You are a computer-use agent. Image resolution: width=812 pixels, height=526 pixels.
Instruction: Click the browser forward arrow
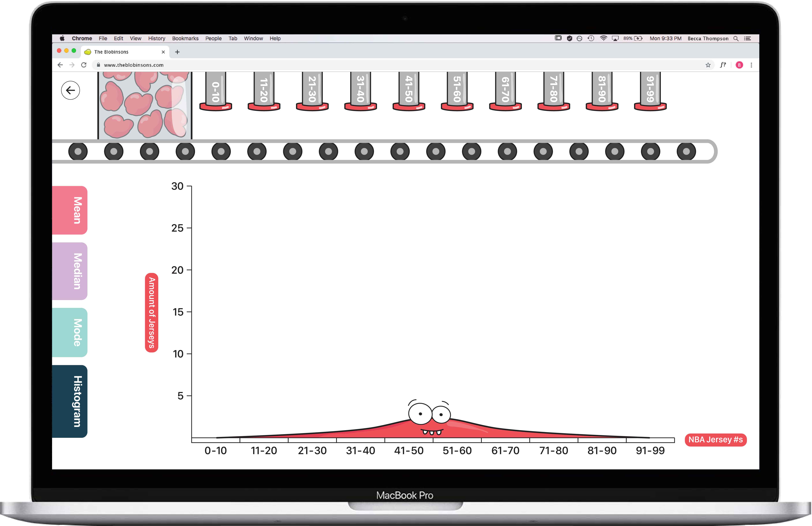[72, 65]
